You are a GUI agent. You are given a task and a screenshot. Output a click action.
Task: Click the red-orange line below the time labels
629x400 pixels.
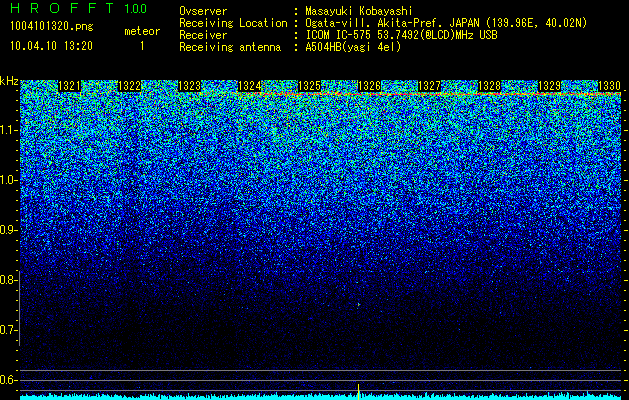pos(425,94)
